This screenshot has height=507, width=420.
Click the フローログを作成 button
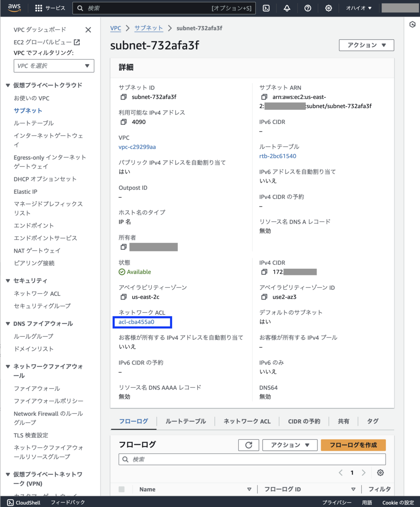pos(353,444)
